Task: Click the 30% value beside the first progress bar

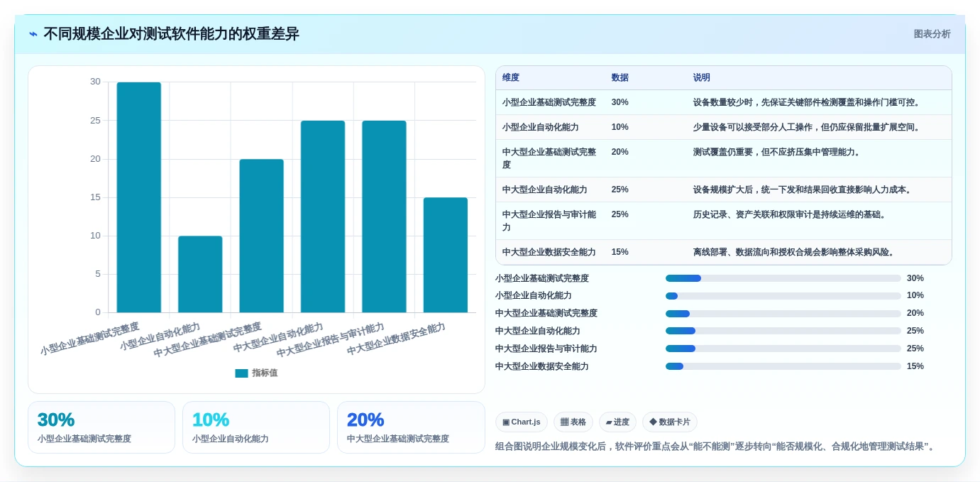Action: tap(915, 278)
